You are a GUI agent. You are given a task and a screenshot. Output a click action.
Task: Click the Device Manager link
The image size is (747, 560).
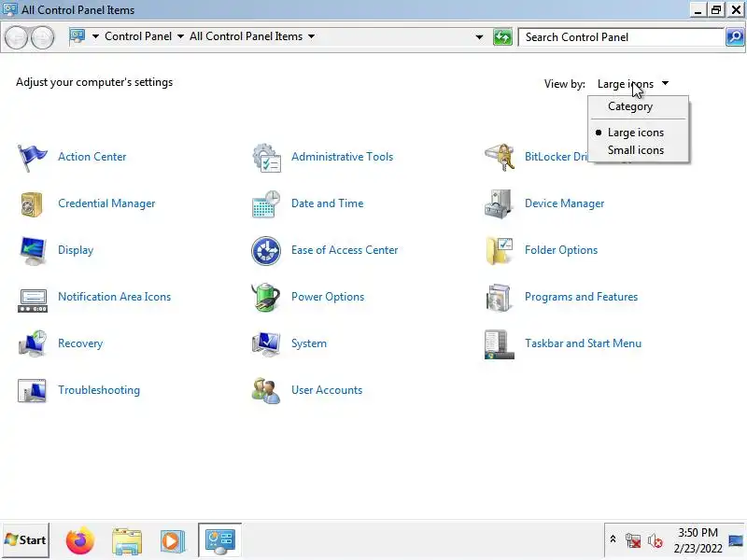coord(564,203)
